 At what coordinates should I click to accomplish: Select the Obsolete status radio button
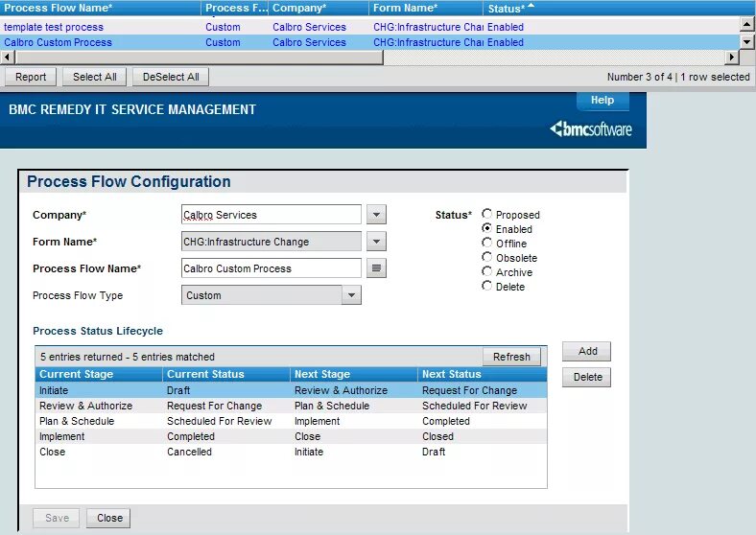(x=487, y=257)
